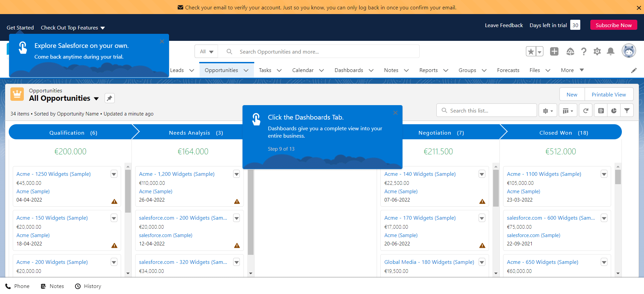Open the History utility
The width and height of the screenshot is (644, 294).
(x=88, y=286)
